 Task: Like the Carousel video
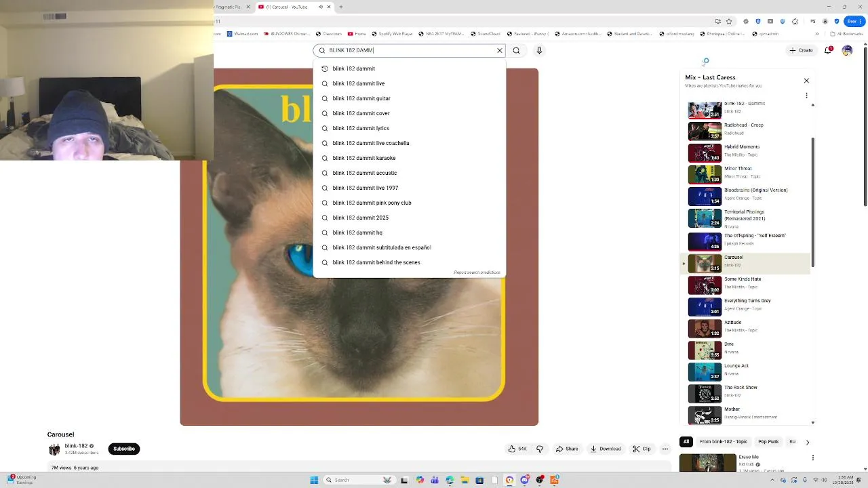[x=517, y=449]
